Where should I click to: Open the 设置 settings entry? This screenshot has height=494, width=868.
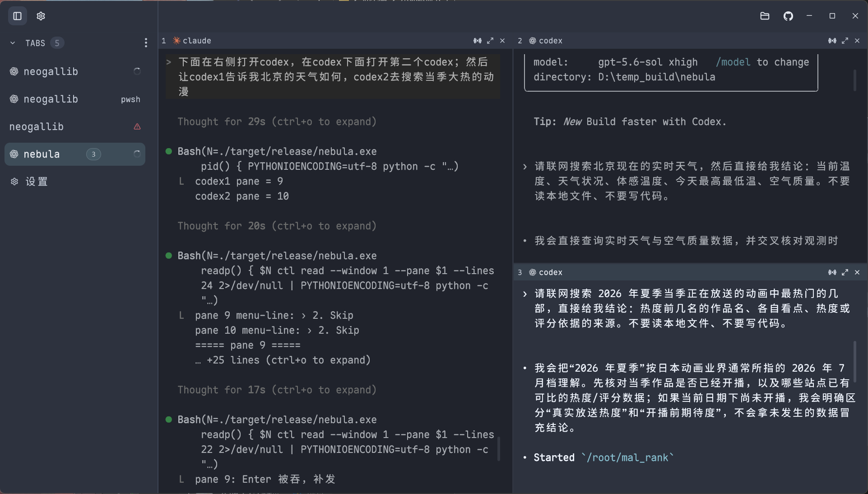(75, 182)
